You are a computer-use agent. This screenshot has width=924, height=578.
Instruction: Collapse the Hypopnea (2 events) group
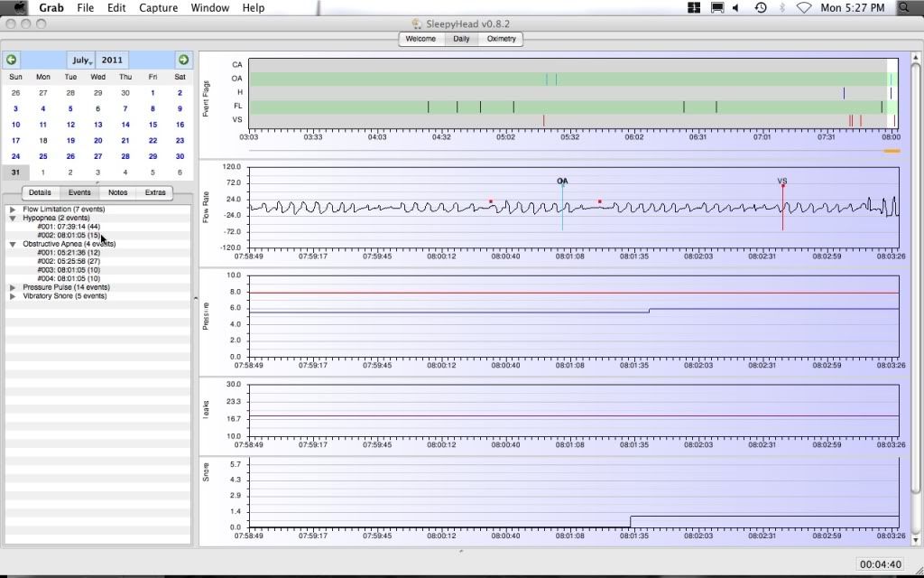click(x=13, y=219)
